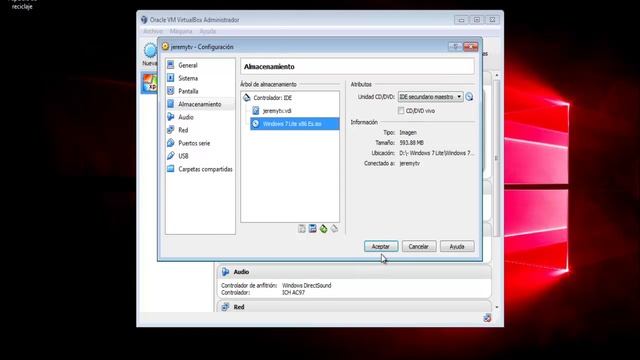Click the Imagen type value
The width and height of the screenshot is (640, 360).
(x=408, y=133)
